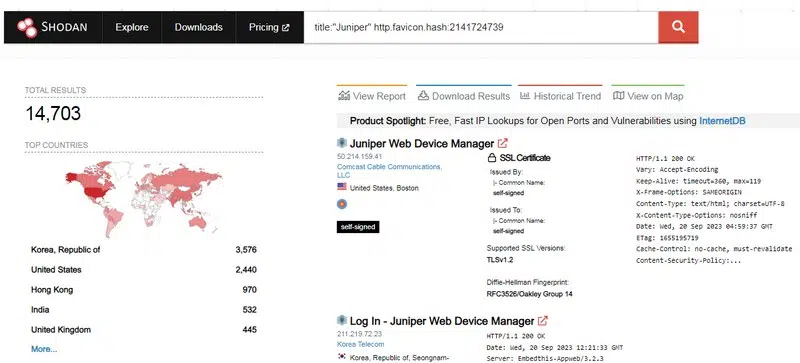Click the View Report chart icon
Screen dimensions: 800x363
coord(344,95)
